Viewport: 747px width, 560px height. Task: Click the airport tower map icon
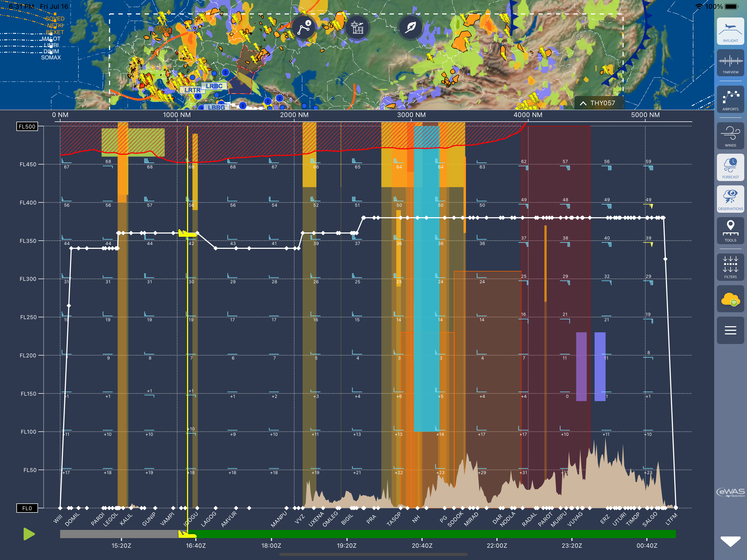pyautogui.click(x=357, y=28)
